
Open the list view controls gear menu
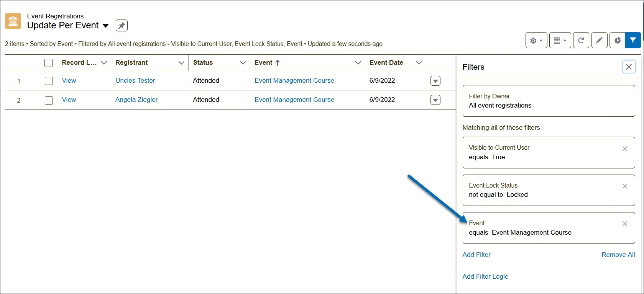coord(536,41)
